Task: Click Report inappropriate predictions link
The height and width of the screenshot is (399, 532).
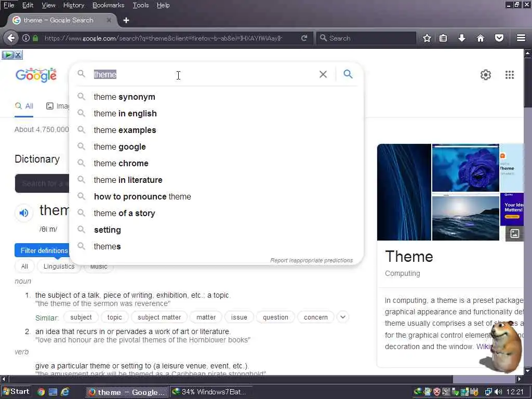Action: pos(311,261)
